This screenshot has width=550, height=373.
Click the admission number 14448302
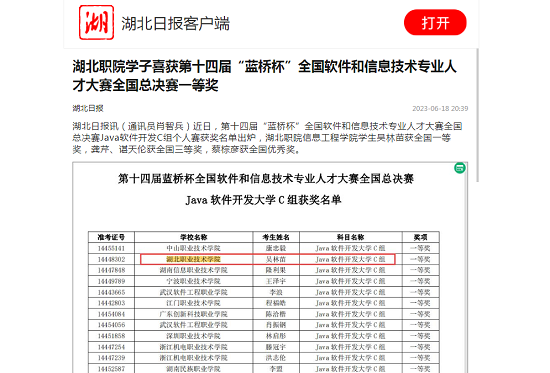pos(111,259)
